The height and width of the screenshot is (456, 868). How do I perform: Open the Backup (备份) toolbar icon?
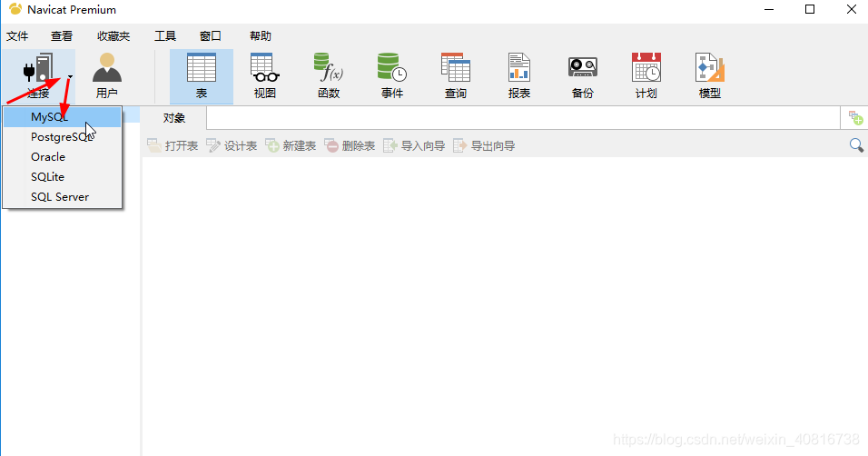click(x=582, y=76)
